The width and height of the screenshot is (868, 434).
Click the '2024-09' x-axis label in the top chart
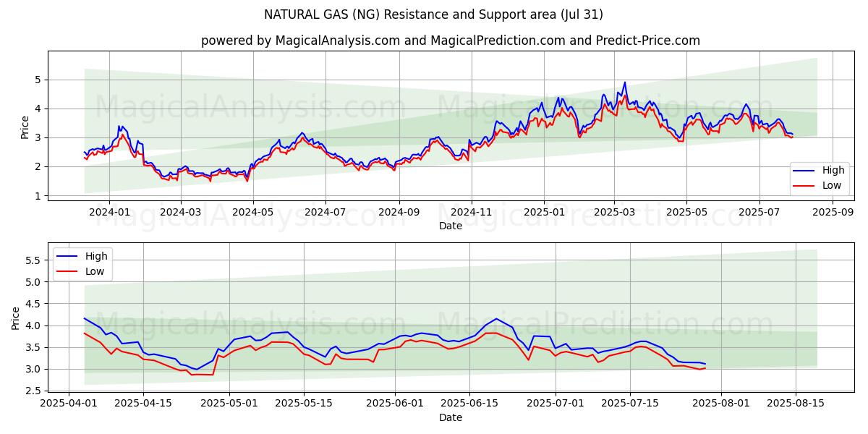[x=399, y=213]
